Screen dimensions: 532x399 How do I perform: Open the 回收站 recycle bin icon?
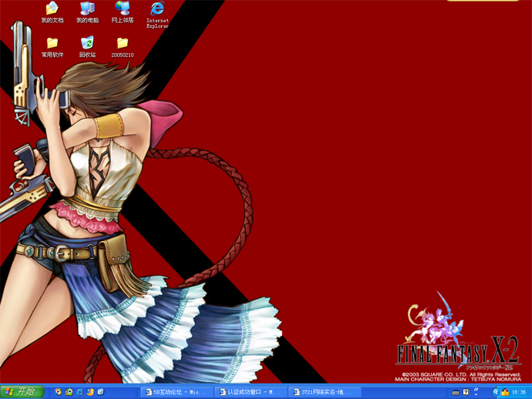coord(88,47)
